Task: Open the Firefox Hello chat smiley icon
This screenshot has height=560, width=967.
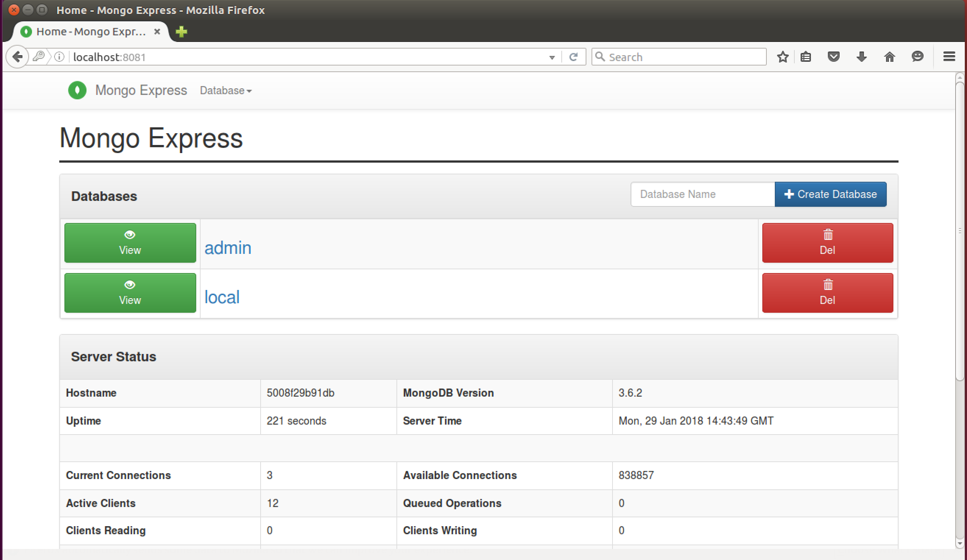Action: [918, 57]
